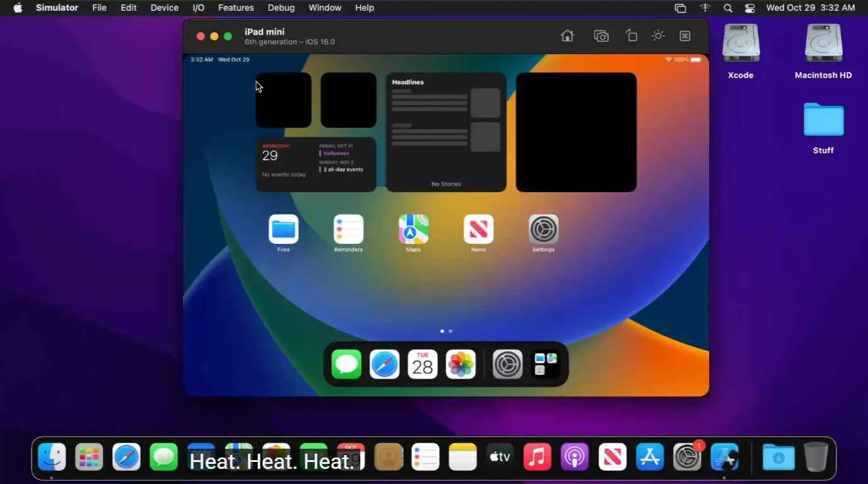Open the Simulator application menu
Viewport: 868px width, 484px height.
[x=57, y=8]
